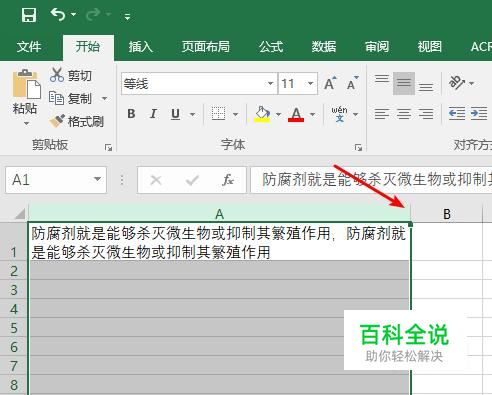Open the 复制 dropdown arrow
The image size is (492, 395).
pyautogui.click(x=104, y=98)
